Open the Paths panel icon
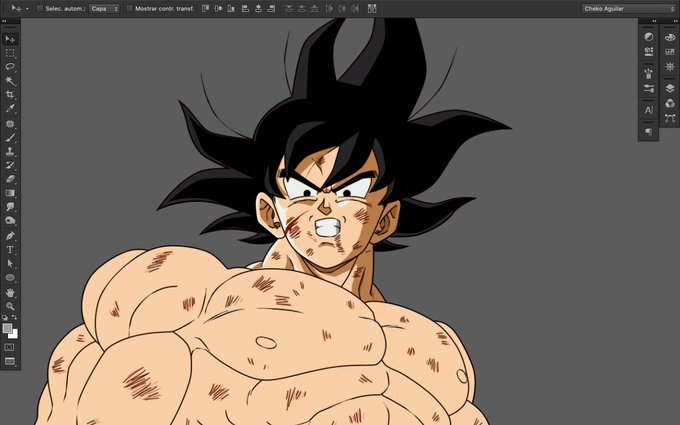The height and width of the screenshot is (425, 680). click(x=670, y=118)
